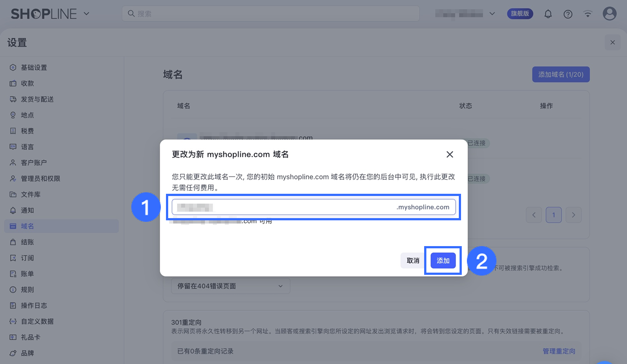Open 礼品卡 gift card settings
This screenshot has height=364, width=627.
(x=31, y=337)
